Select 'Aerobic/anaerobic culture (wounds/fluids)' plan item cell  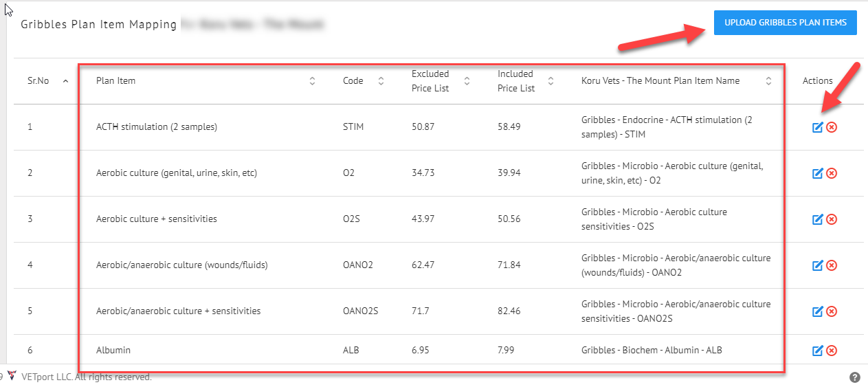182,265
